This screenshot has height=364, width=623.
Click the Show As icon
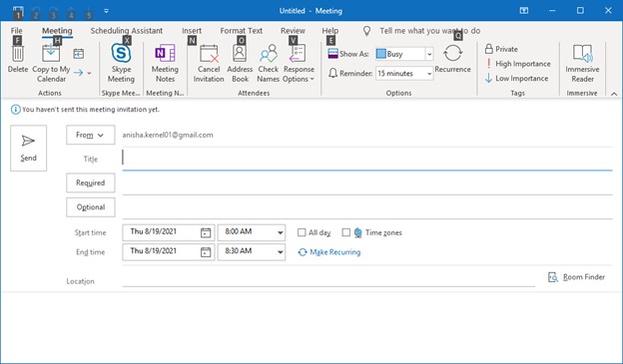tap(332, 54)
